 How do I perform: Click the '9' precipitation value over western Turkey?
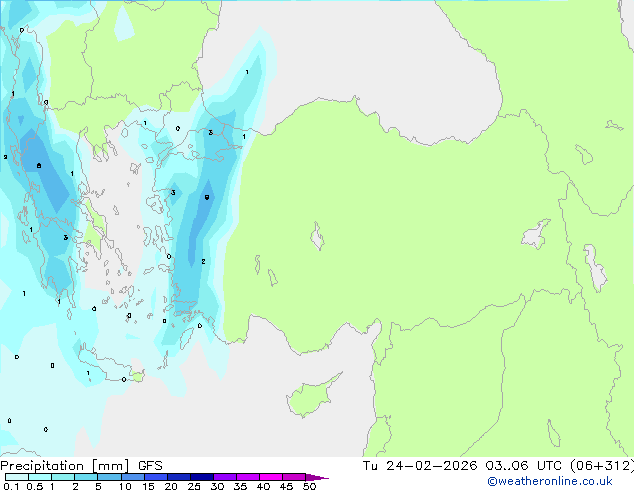(207, 197)
